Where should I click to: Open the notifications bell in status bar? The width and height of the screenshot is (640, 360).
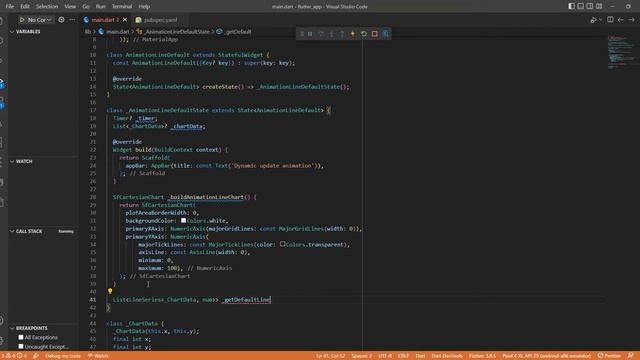click(x=631, y=356)
